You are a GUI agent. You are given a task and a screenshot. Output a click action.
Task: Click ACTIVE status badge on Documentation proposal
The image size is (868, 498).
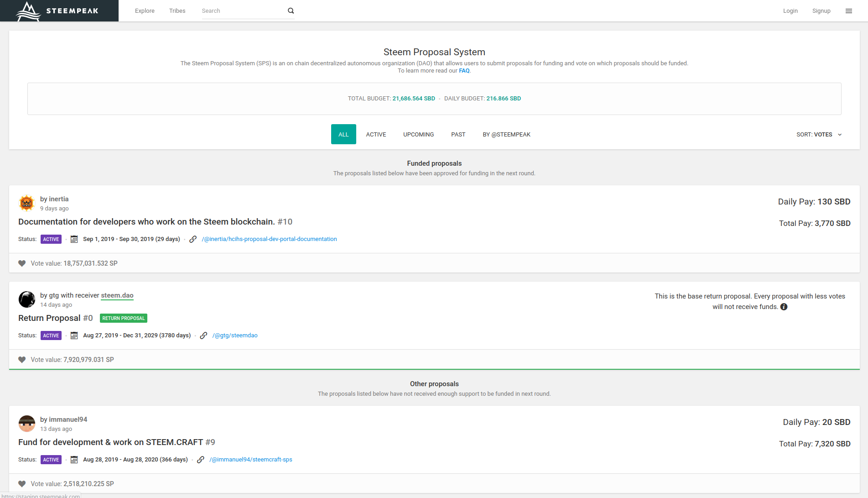tap(51, 239)
